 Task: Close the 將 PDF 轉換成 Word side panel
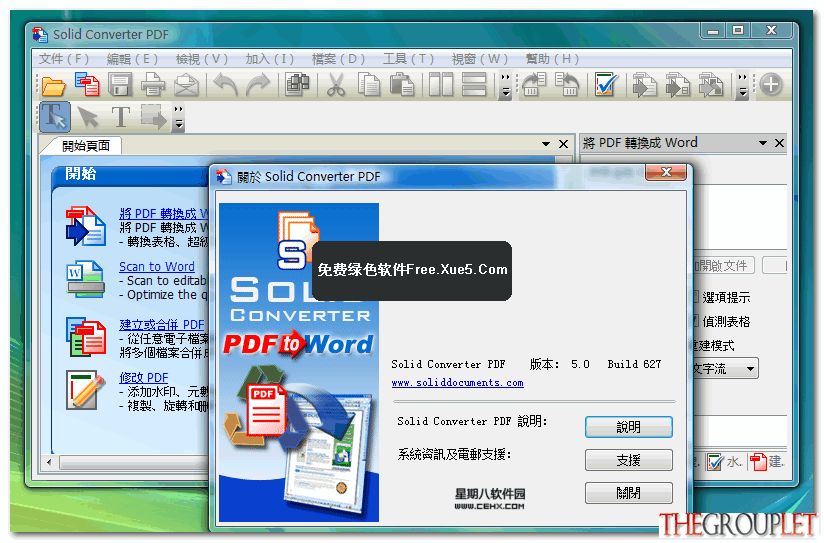(x=779, y=143)
